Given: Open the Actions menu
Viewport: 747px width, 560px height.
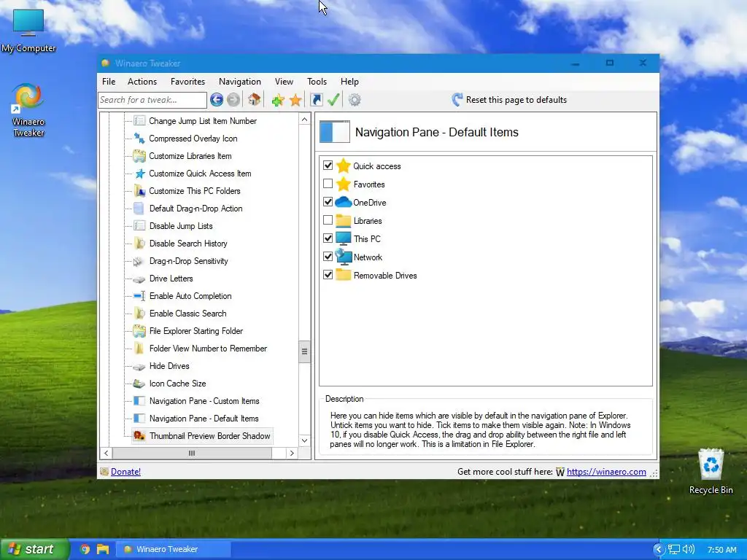Looking at the screenshot, I should pos(142,82).
